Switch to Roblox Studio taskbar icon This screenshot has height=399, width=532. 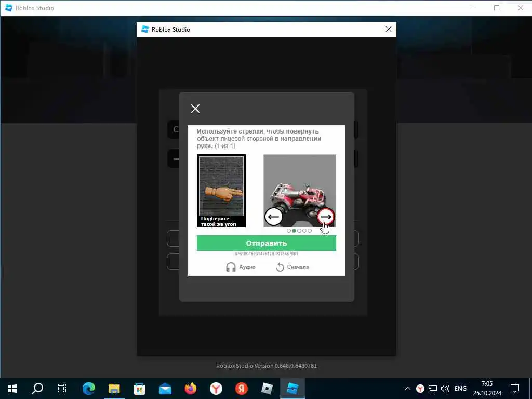point(292,389)
